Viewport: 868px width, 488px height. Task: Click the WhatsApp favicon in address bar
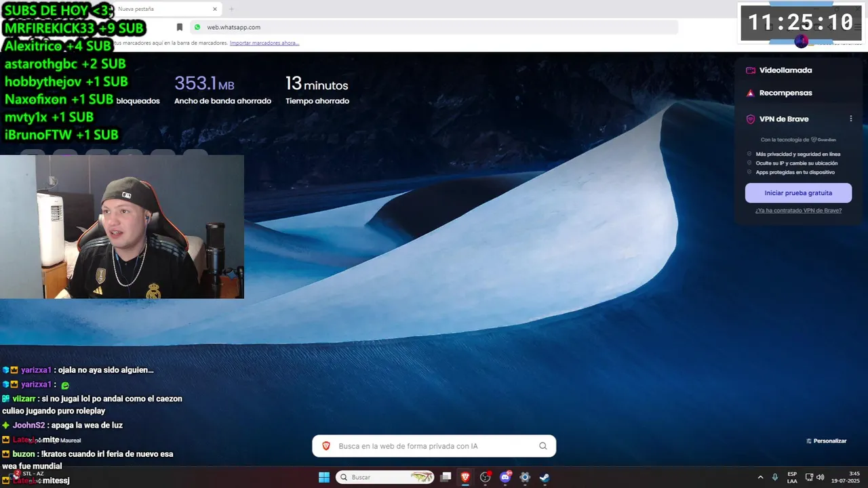pyautogui.click(x=197, y=27)
